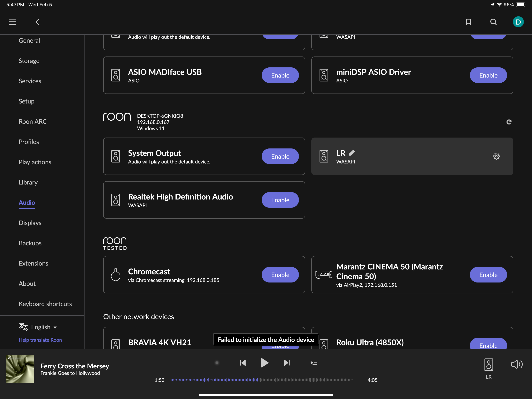Open the Help translate Roon link
Screen dimensions: 532x399
[40, 340]
